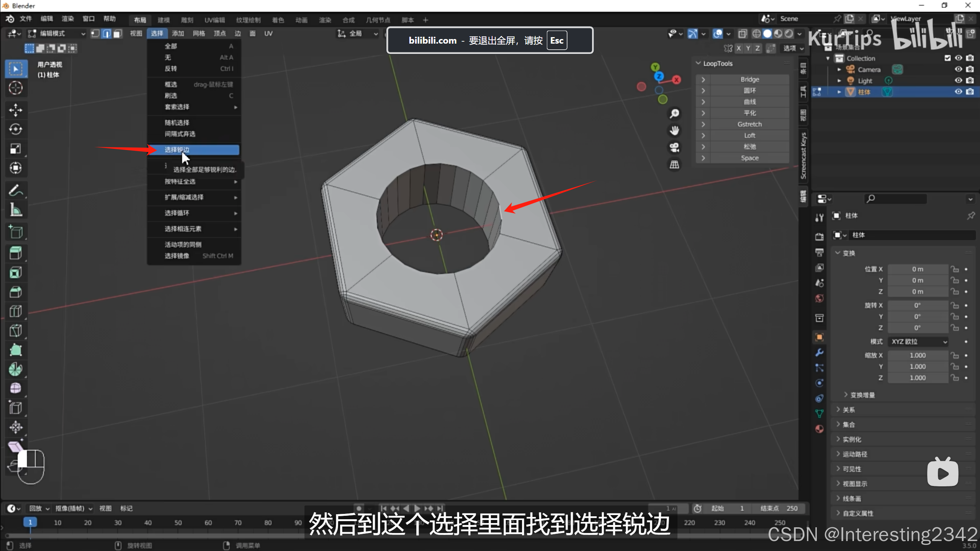The height and width of the screenshot is (551, 980).
Task: Expand the Bridge LoopTools section
Action: click(703, 80)
